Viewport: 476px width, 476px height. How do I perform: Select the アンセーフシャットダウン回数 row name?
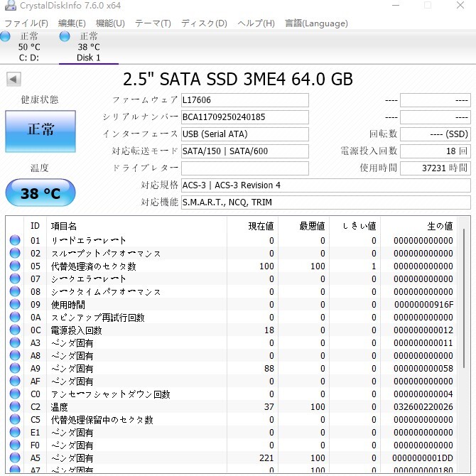[110, 394]
